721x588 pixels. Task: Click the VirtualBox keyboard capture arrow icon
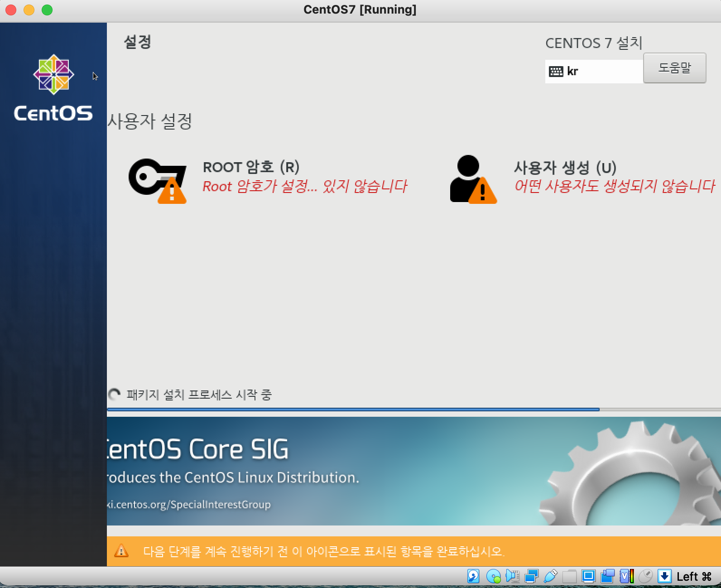(664, 576)
